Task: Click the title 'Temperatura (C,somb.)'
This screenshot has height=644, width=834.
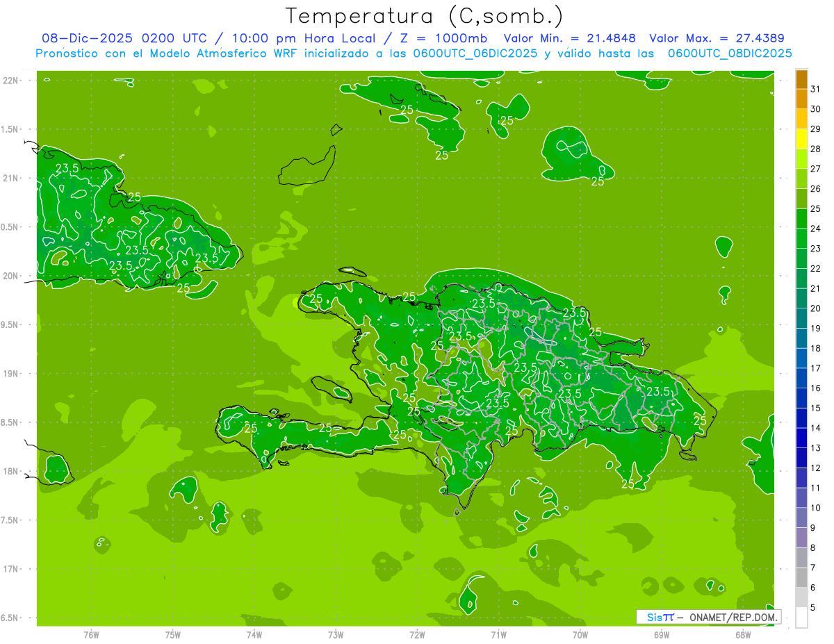Action: pos(425,17)
